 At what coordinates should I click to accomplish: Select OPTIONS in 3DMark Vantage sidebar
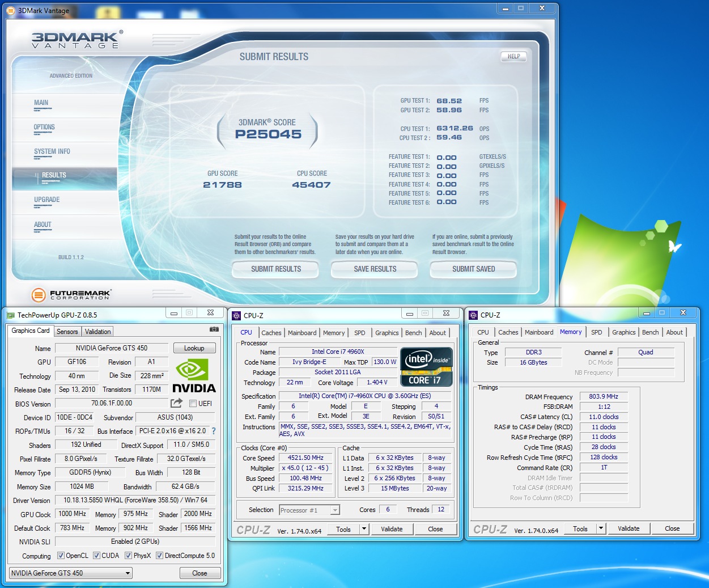click(44, 127)
